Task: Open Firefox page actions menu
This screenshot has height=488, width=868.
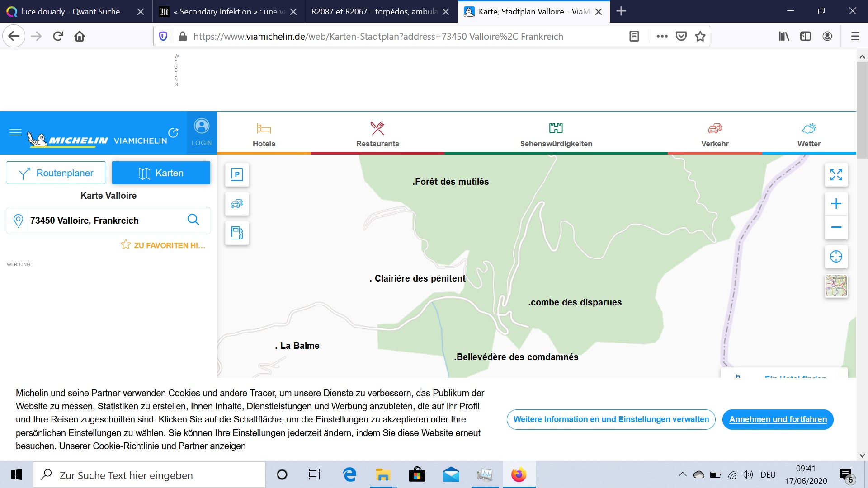Action: click(662, 36)
